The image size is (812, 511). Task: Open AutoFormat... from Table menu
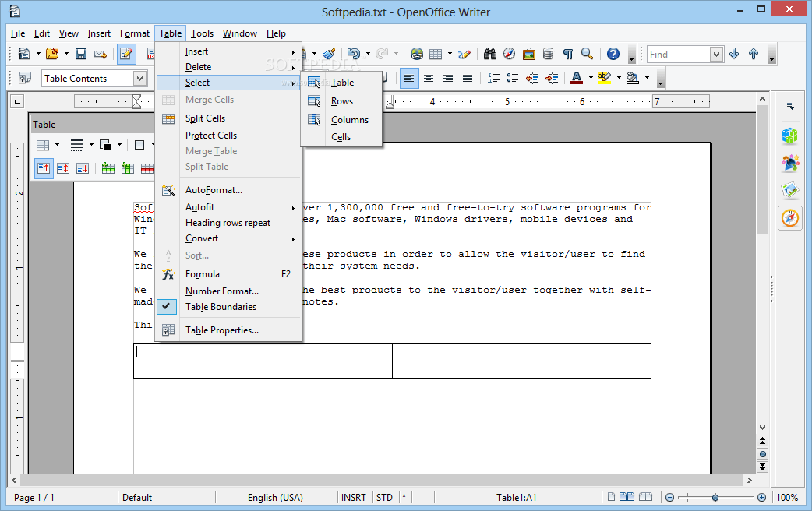pyautogui.click(x=228, y=190)
